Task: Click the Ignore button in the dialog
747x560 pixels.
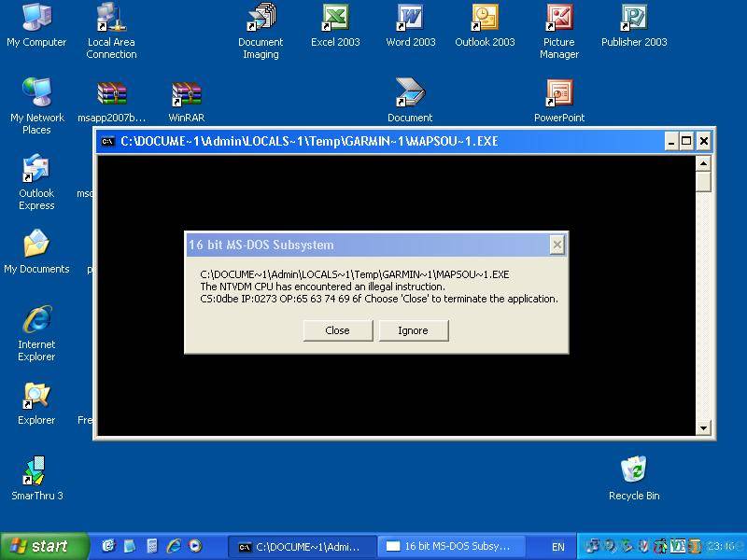Action: point(414,330)
